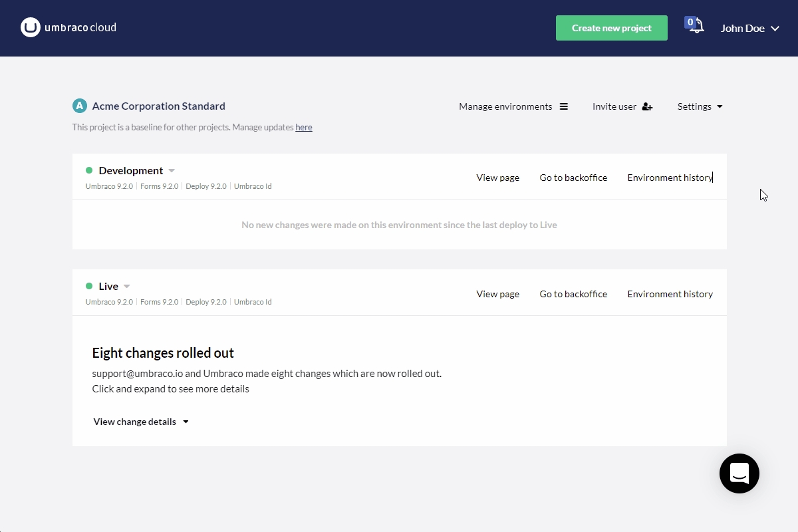Open View page for Development environment
Viewport: 798px width, 532px height.
pos(497,178)
